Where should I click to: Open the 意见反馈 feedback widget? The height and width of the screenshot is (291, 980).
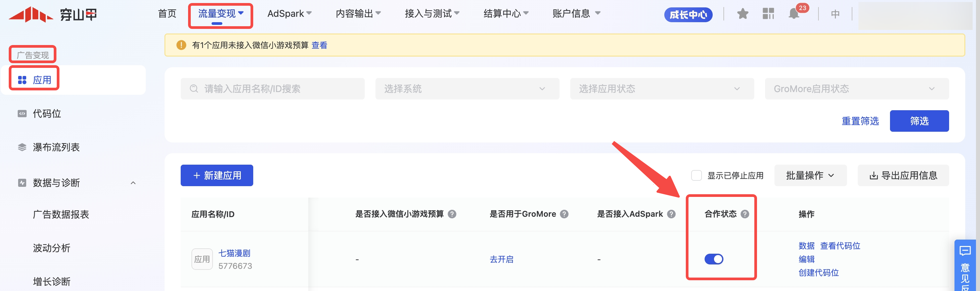[965, 266]
